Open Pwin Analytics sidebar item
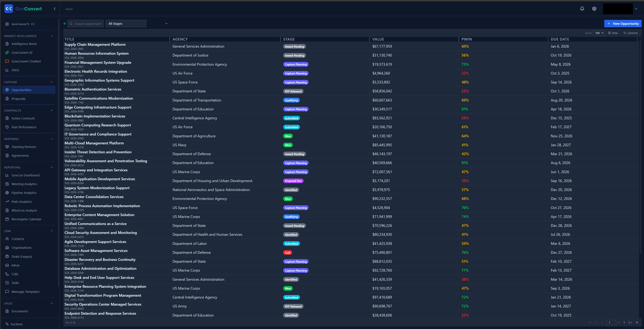This screenshot has height=329, width=644. coord(22,202)
